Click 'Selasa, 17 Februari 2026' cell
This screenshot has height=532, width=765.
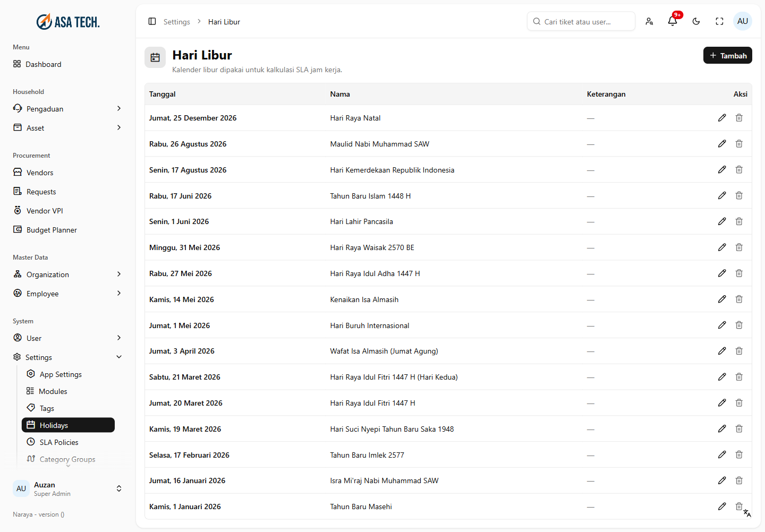pyautogui.click(x=189, y=455)
